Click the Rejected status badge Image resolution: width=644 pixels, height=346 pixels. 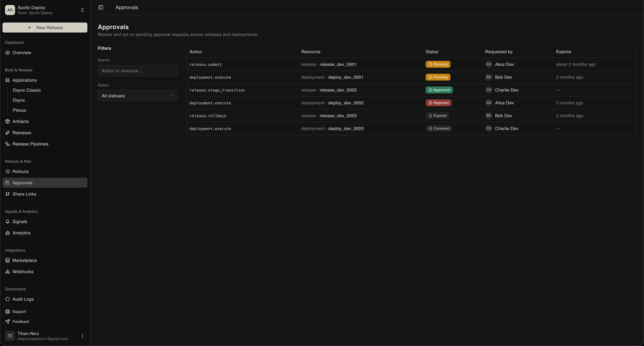(439, 103)
